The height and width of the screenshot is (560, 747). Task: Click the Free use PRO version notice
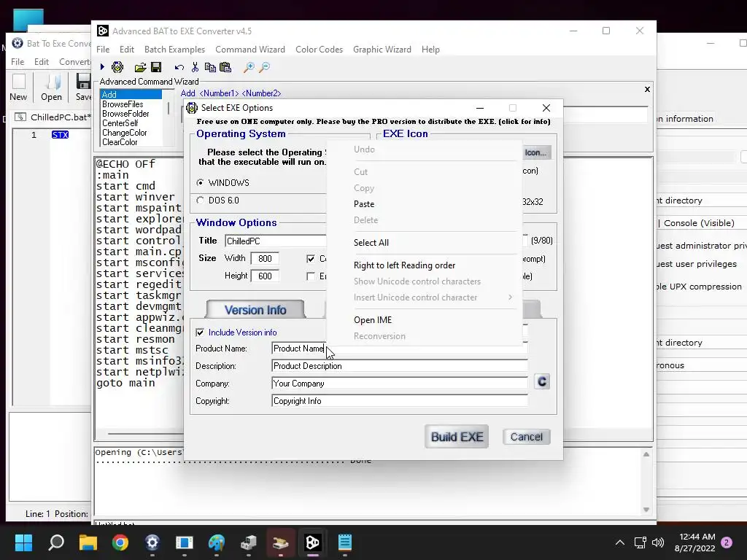(x=373, y=122)
